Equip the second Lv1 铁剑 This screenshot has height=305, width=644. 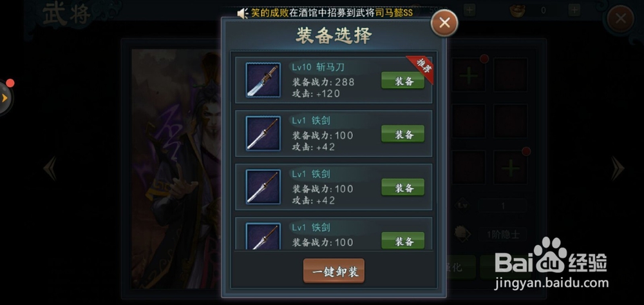402,188
